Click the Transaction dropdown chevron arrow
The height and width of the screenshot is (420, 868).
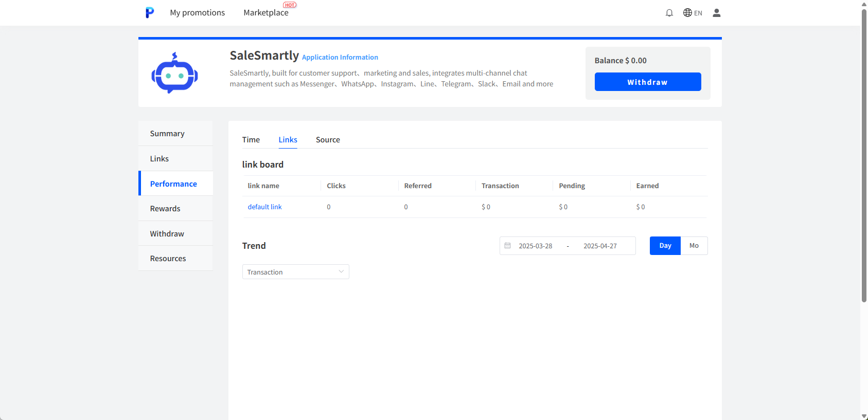coord(341,271)
